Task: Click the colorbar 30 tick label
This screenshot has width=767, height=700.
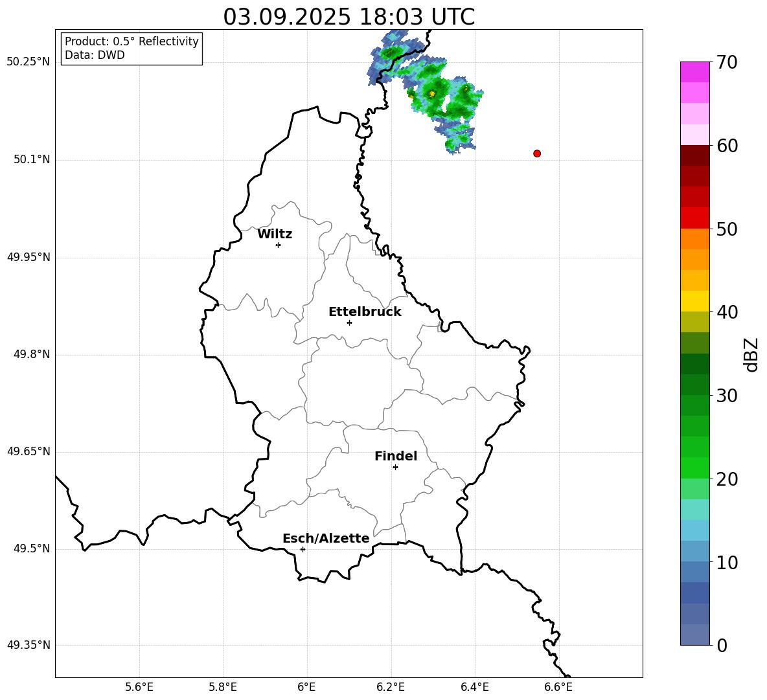Action: coord(727,396)
